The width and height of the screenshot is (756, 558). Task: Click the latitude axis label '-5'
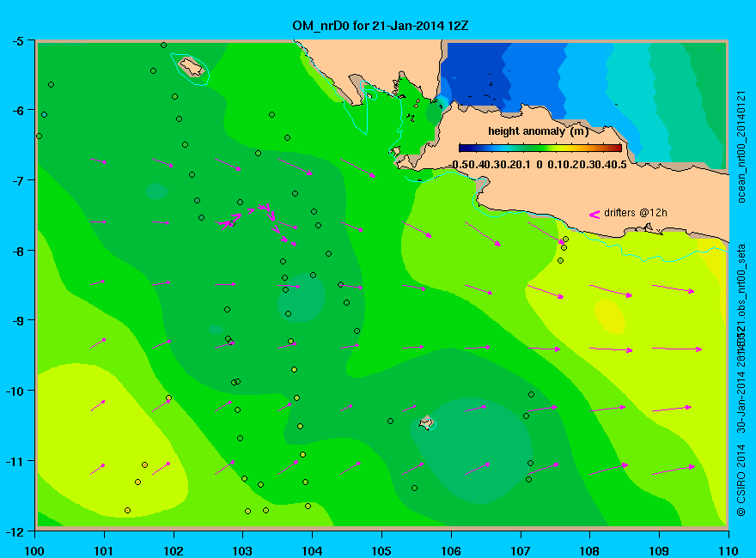click(x=17, y=41)
